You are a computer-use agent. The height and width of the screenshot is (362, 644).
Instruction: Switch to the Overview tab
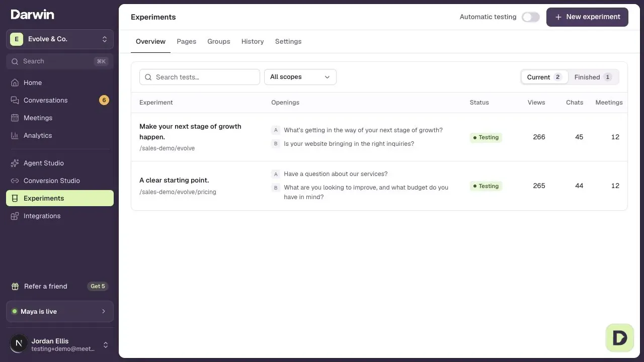pyautogui.click(x=150, y=41)
